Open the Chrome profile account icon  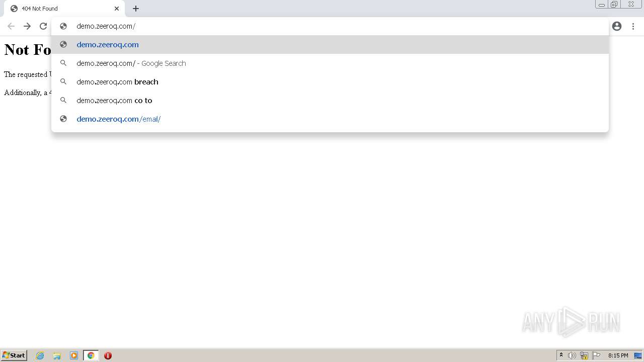point(617,26)
